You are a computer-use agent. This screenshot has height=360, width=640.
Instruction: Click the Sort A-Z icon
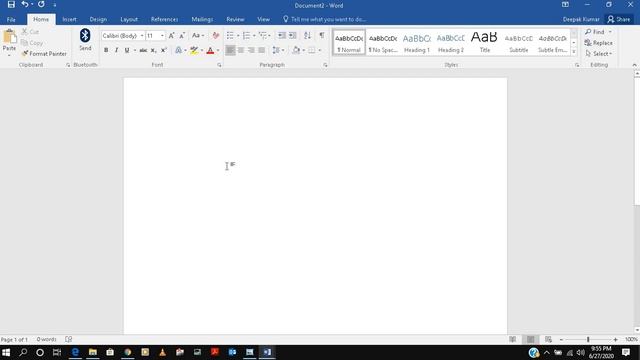coord(307,36)
